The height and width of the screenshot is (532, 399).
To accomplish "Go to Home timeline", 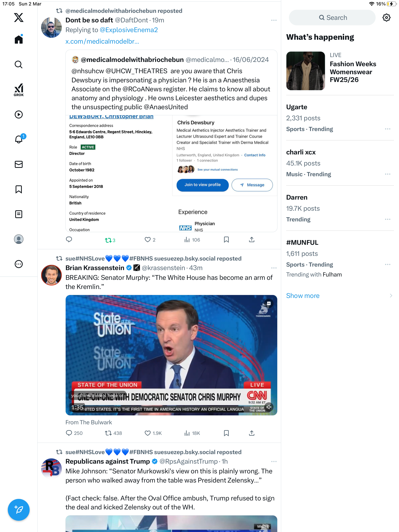I will click(19, 40).
